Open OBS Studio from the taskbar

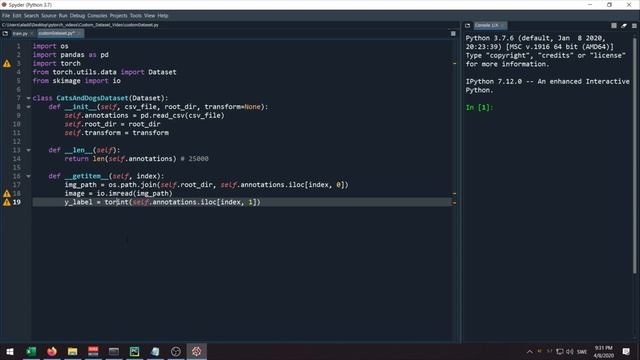tap(176, 351)
